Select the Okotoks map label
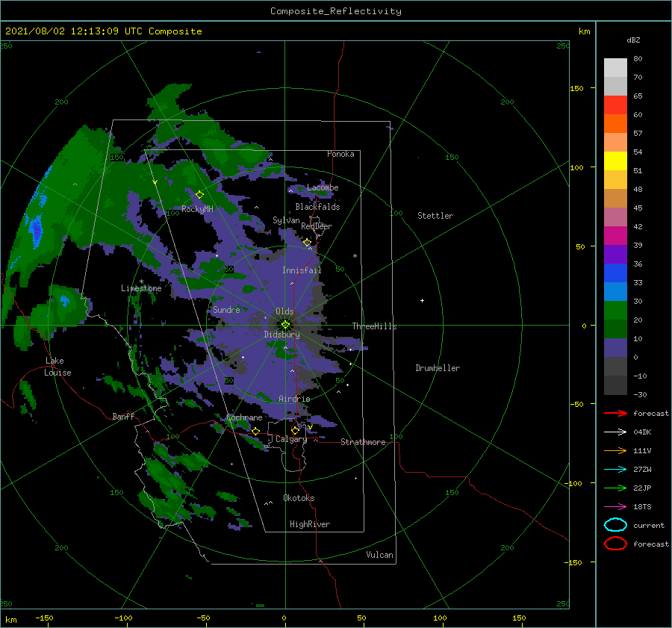Viewport: 672px width, 628px height. [299, 498]
